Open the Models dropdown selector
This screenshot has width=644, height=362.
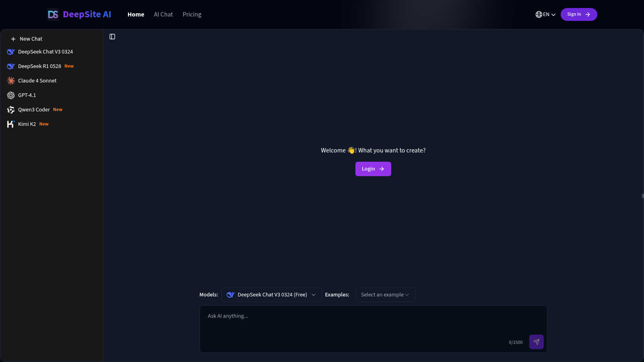point(271,295)
